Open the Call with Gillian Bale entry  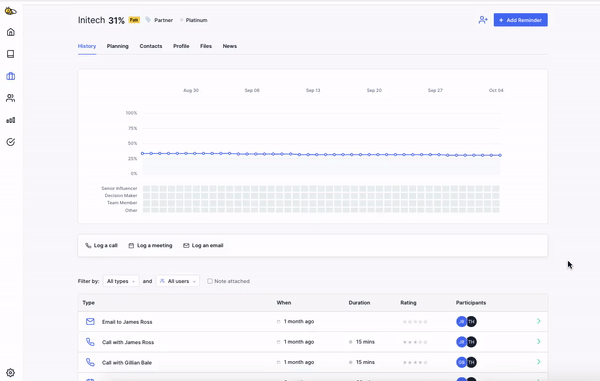click(x=313, y=362)
